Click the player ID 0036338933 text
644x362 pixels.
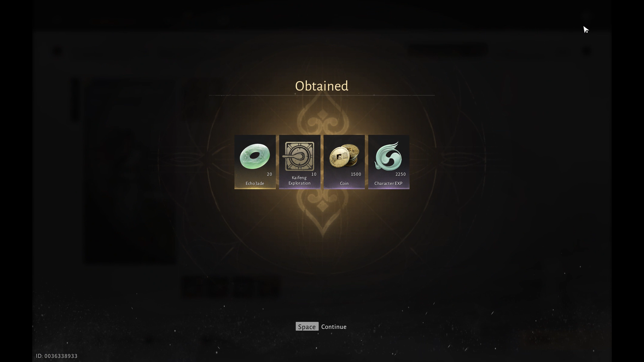point(57,356)
